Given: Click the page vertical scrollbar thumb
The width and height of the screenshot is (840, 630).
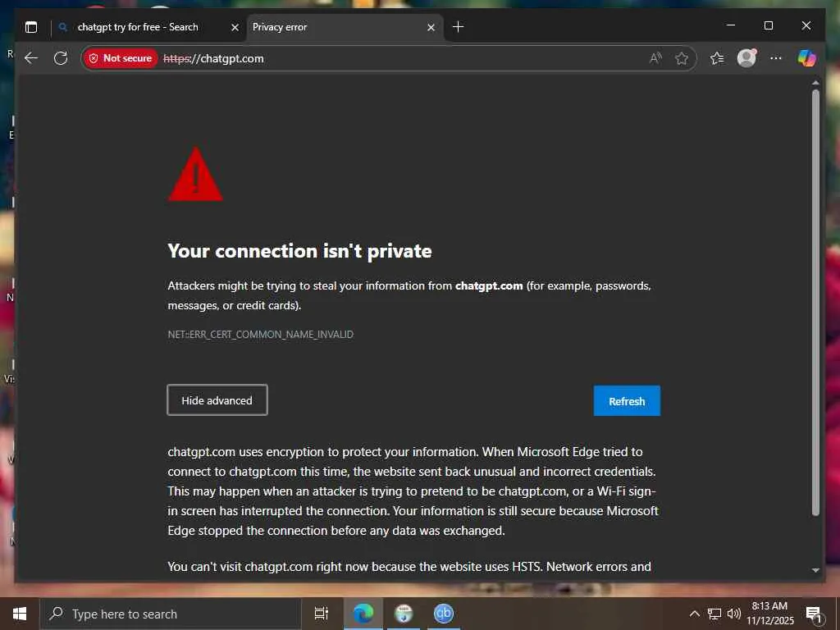Looking at the screenshot, I should click(x=815, y=303).
